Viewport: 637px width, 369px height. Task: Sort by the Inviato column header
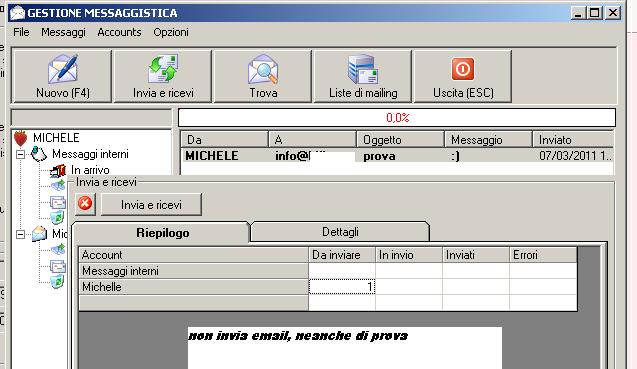pos(573,140)
